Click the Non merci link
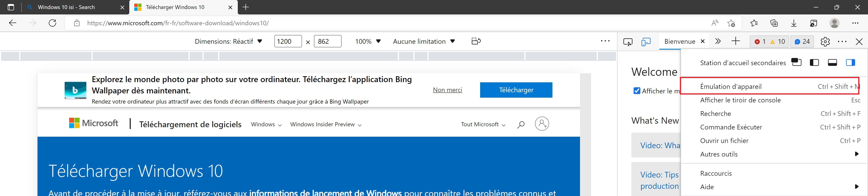 447,90
